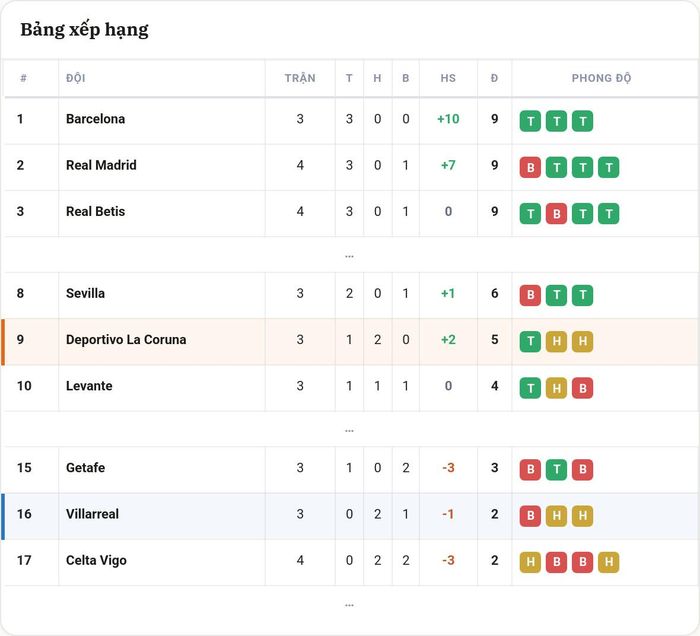The width and height of the screenshot is (700, 636).
Task: Sort by the HS column header
Action: coord(448,78)
